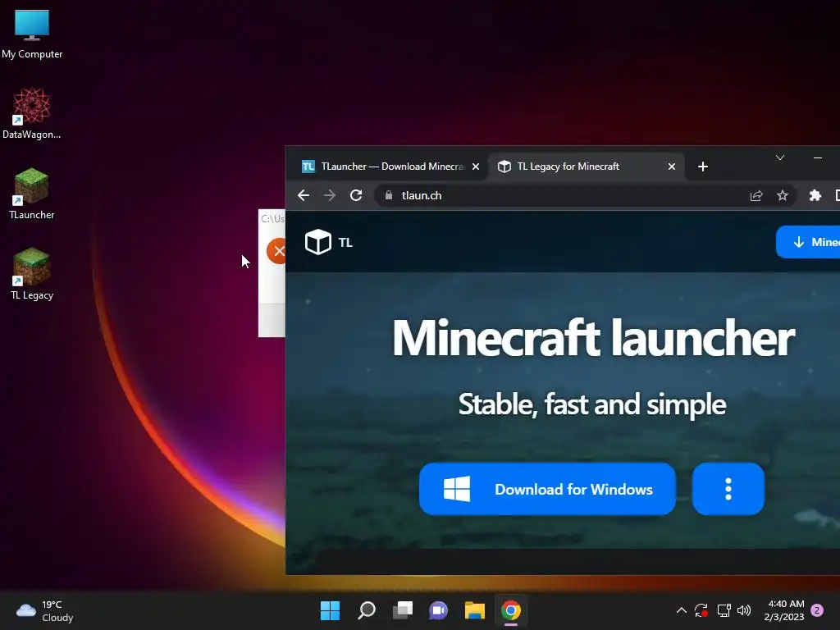Open the weather widget showing 19°C Cloudy
Viewport: 840px width, 630px height.
[44, 610]
